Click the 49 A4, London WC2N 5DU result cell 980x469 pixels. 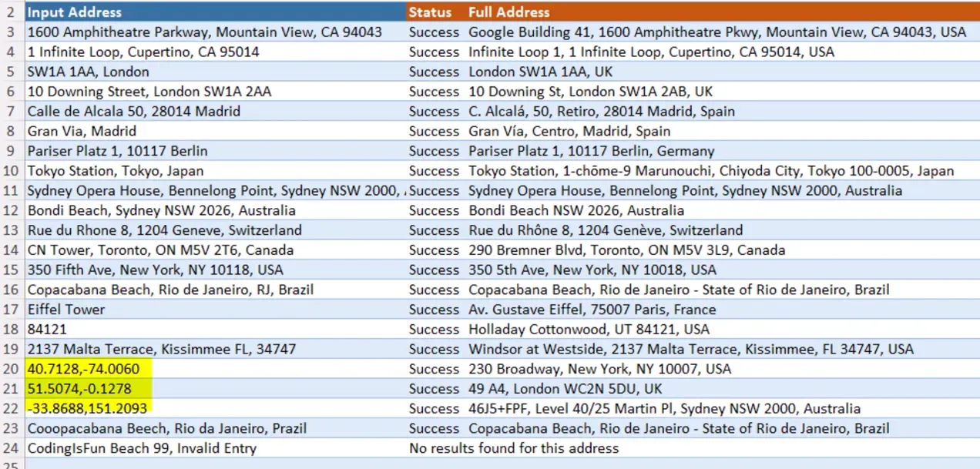[x=564, y=389]
